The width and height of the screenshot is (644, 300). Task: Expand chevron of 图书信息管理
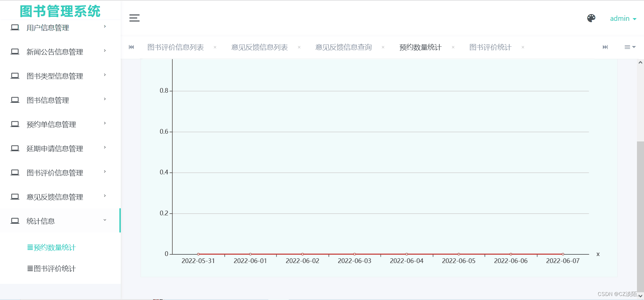click(105, 99)
